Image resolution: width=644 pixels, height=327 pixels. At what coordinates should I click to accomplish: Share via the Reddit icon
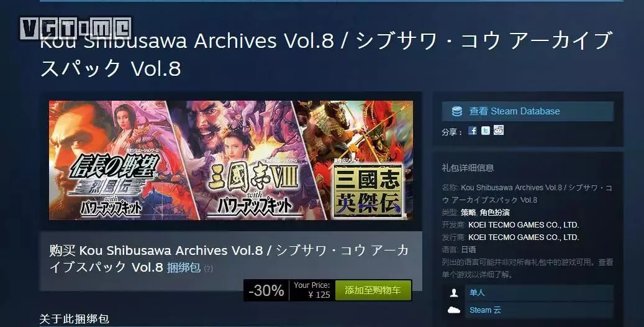tap(499, 131)
